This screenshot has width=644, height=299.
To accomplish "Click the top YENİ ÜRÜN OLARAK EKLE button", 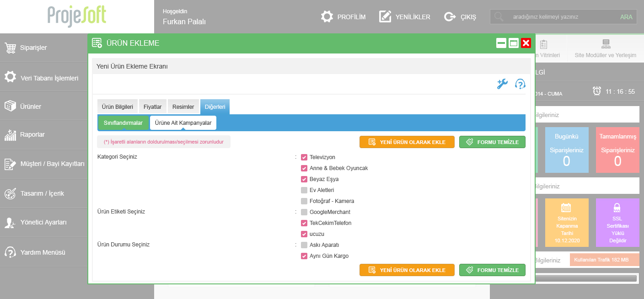I will click(x=407, y=142).
